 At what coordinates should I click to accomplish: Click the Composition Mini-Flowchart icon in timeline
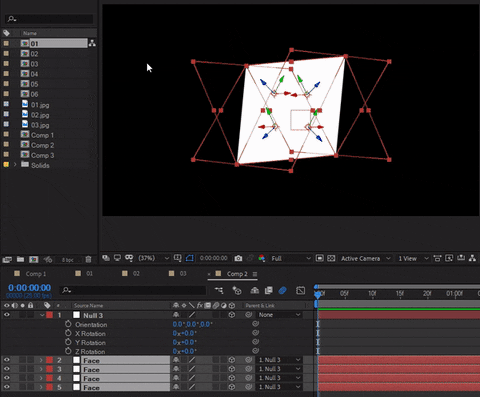[219, 290]
